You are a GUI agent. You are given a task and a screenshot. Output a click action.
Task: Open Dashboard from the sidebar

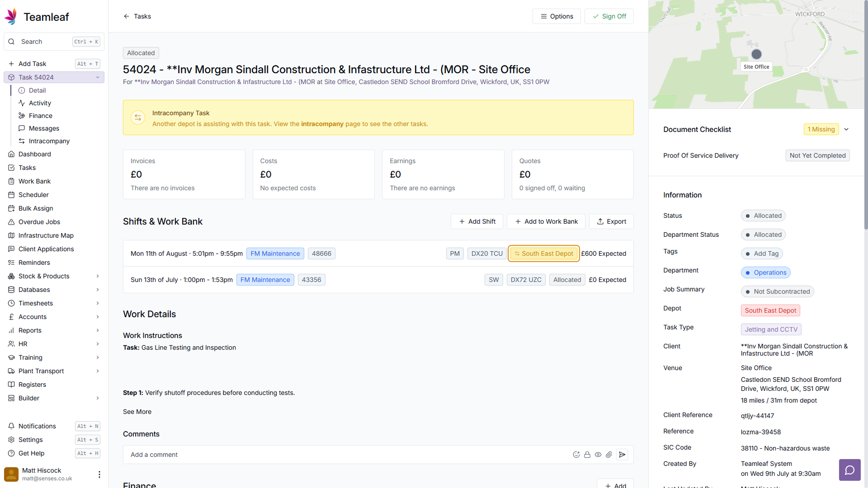(54, 154)
